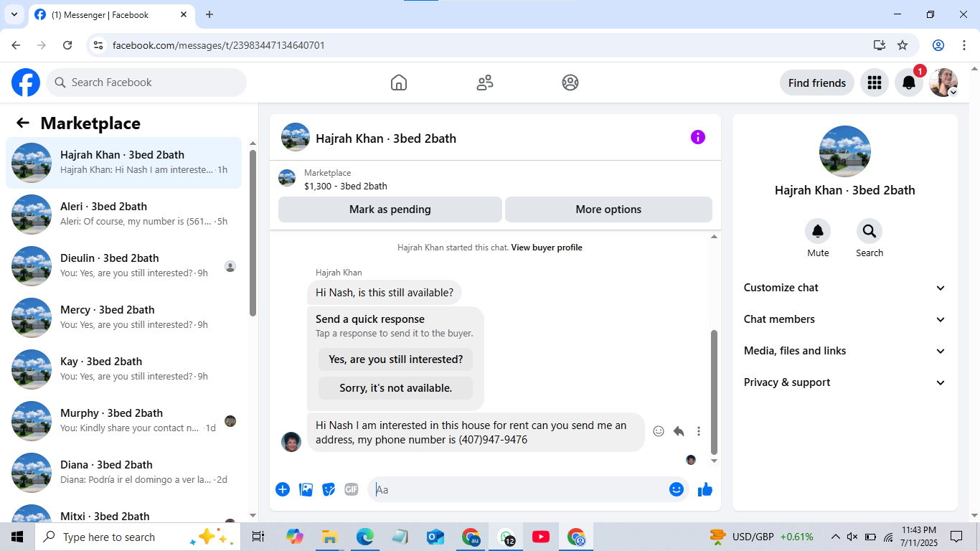This screenshot has height=551, width=980.
Task: Open the Facebook menu grid icon
Action: click(874, 83)
